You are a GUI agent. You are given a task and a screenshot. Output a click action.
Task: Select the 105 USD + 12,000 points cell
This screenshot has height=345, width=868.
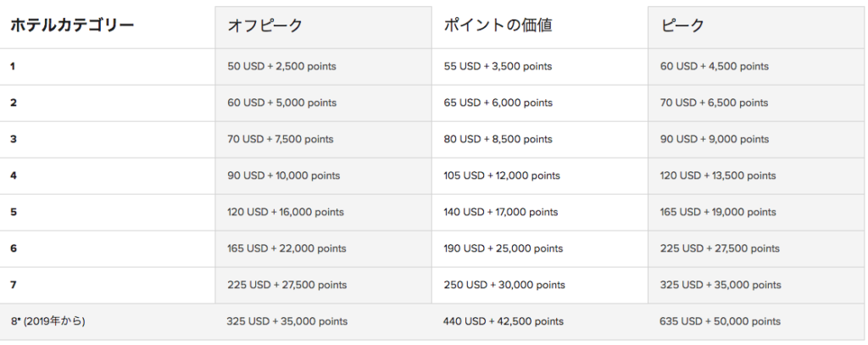502,176
